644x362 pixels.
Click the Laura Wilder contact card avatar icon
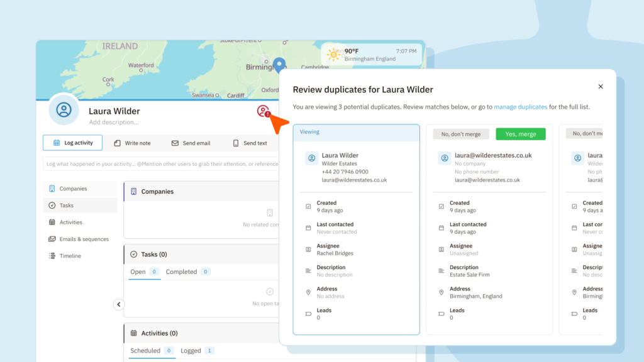click(x=312, y=158)
